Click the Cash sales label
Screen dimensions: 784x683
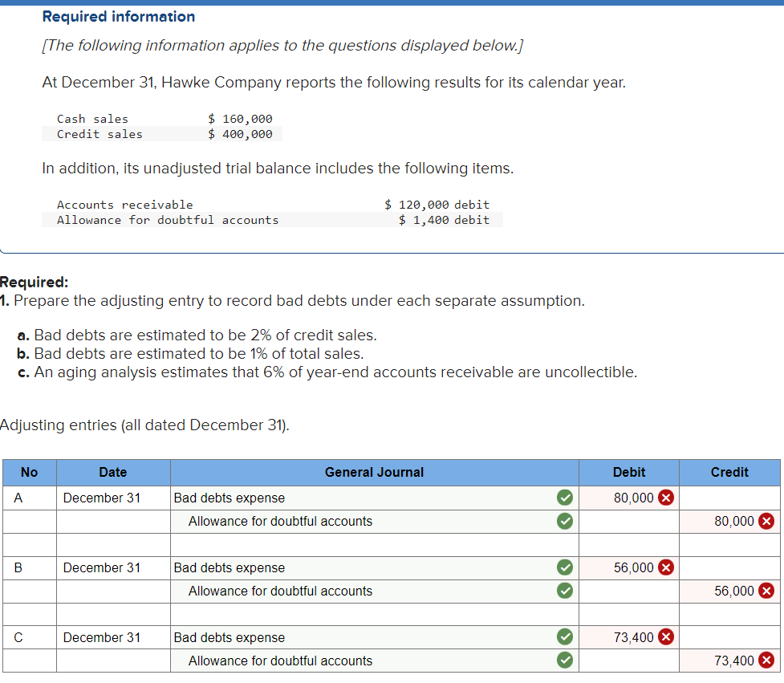pos(92,119)
